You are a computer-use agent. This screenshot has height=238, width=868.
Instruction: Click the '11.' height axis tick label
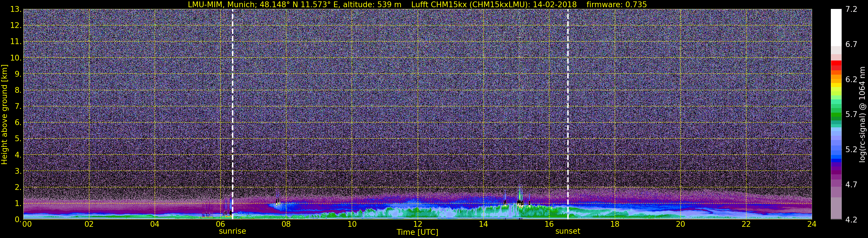16,41
